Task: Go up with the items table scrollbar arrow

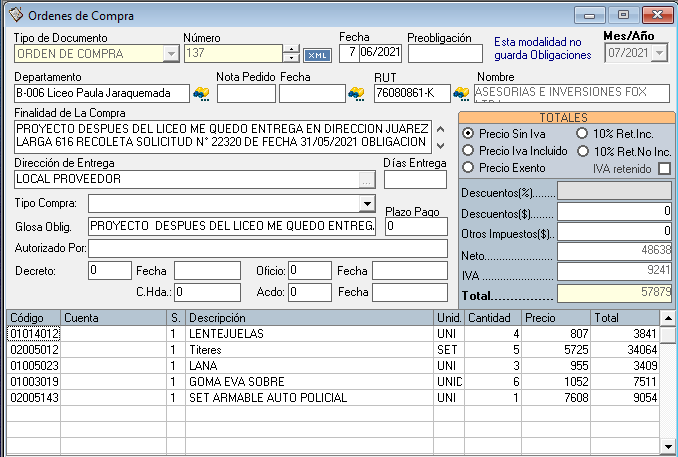Action: tap(668, 318)
